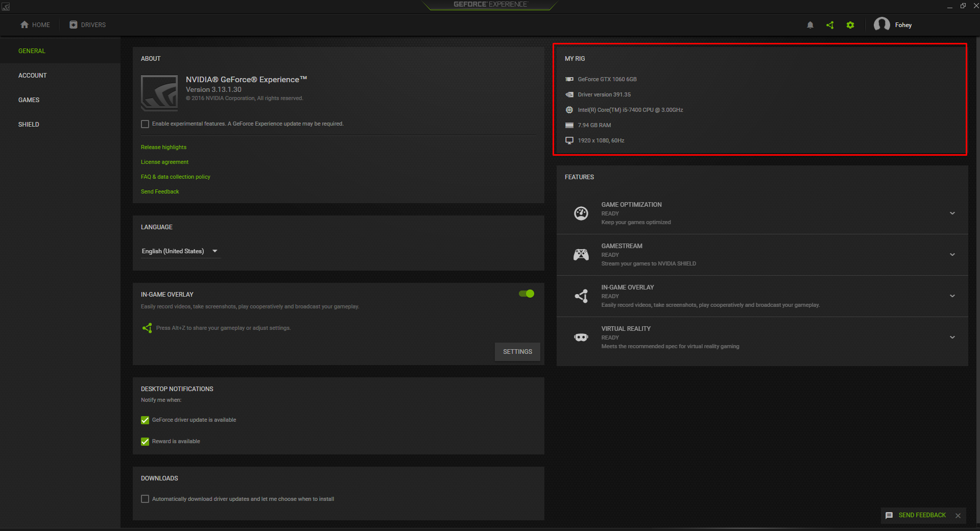
Task: Click Driver version 391.35 text
Action: (604, 94)
